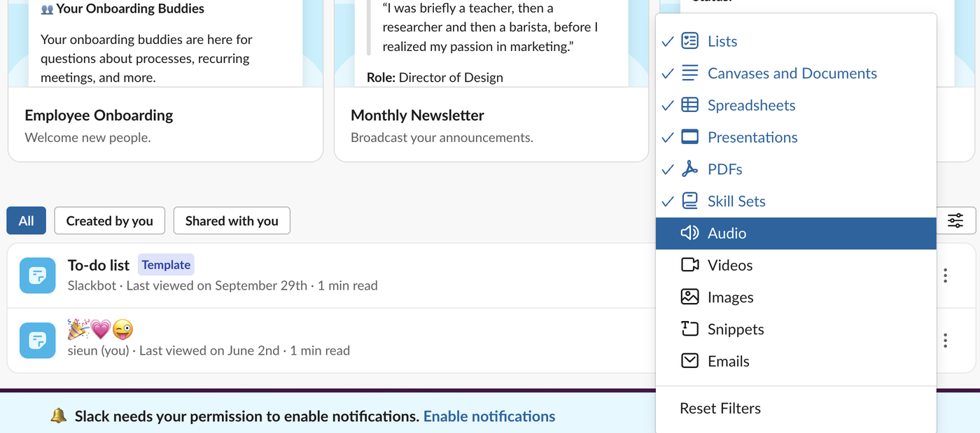980x433 pixels.
Task: Click 'Role: Director of Design' text
Action: coord(435,78)
